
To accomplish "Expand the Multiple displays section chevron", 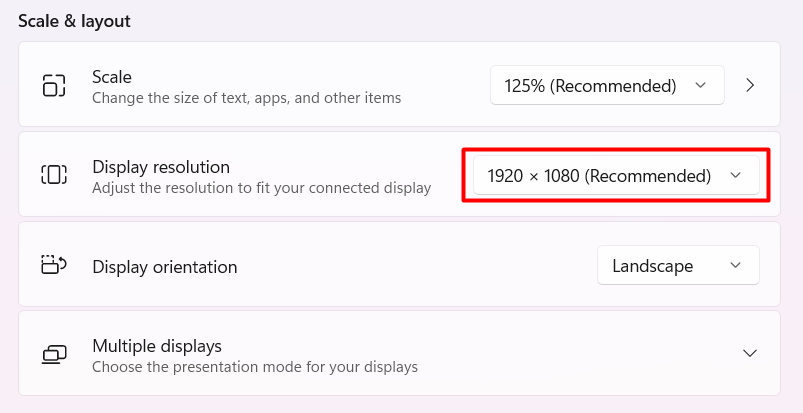I will click(x=750, y=354).
